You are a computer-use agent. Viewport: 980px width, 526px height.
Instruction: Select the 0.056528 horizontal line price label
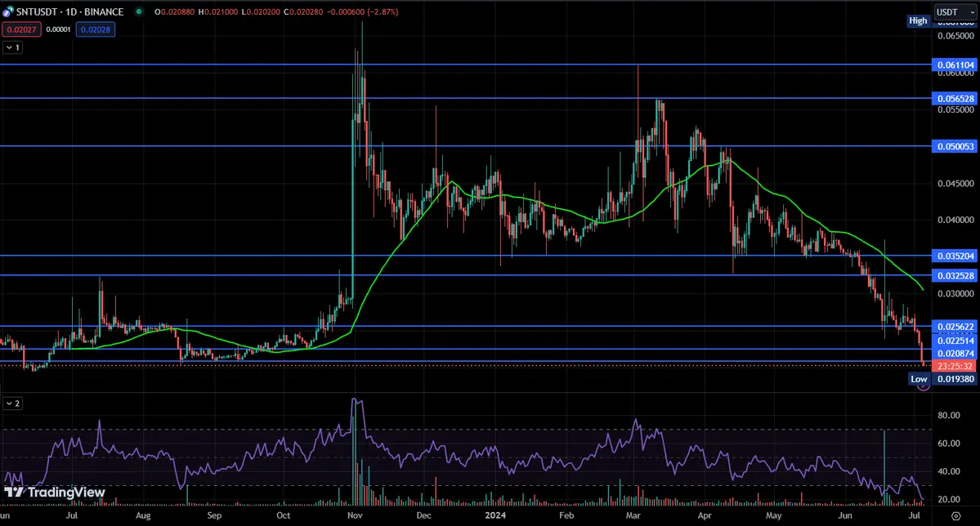955,99
